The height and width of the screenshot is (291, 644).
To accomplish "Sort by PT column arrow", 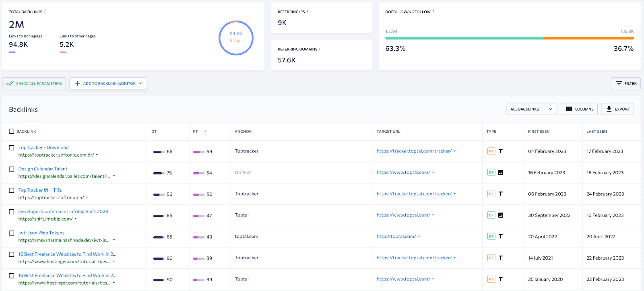I will pyautogui.click(x=205, y=131).
